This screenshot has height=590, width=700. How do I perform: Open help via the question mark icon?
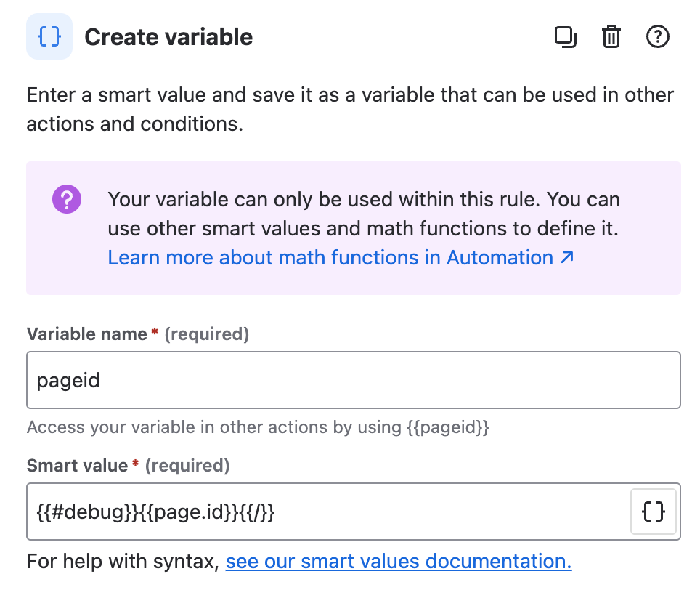coord(658,36)
